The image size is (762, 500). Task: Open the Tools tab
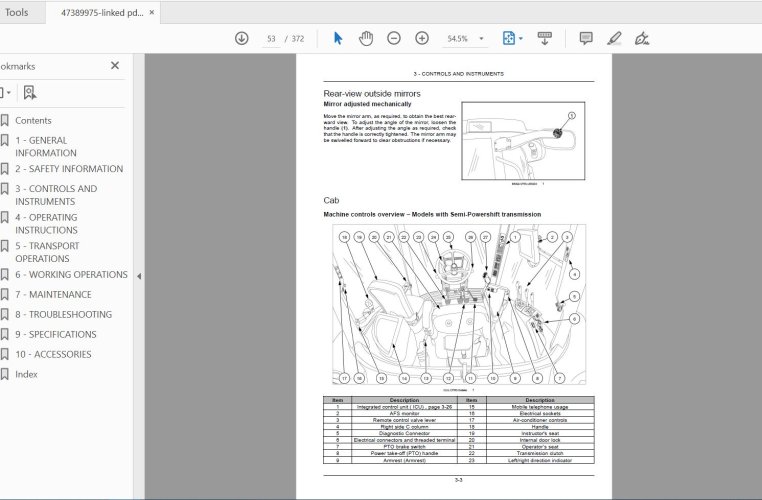(16, 12)
